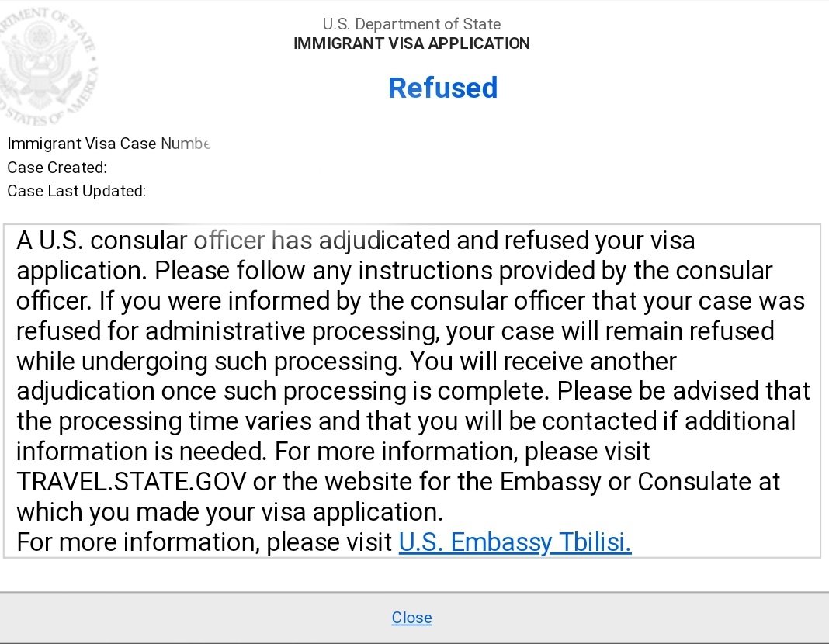The height and width of the screenshot is (644, 829).
Task: Click the words 'A U.S. consular officer'
Action: click(x=140, y=241)
